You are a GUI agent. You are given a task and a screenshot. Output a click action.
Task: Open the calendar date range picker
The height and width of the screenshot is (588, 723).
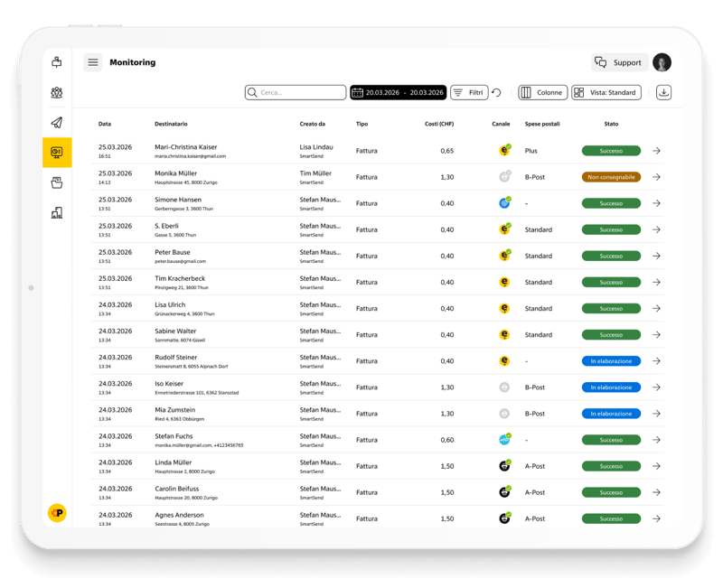400,92
